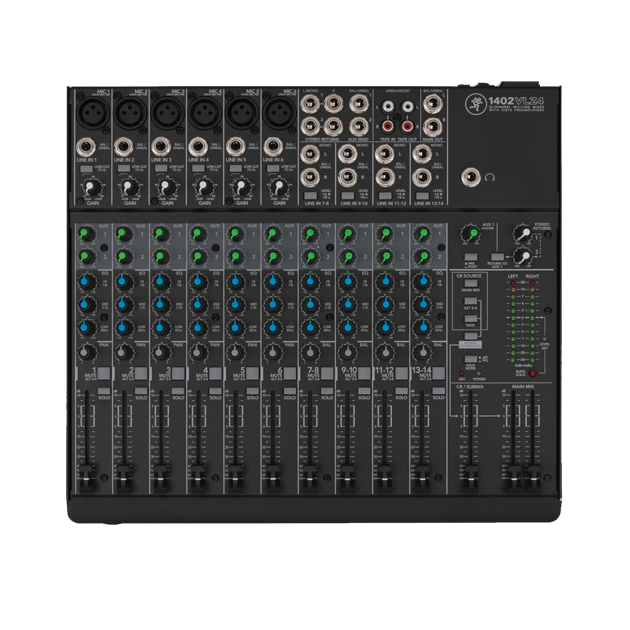
Task: Click the Stereo Returns 1 L/MONO jack
Action: [310, 104]
